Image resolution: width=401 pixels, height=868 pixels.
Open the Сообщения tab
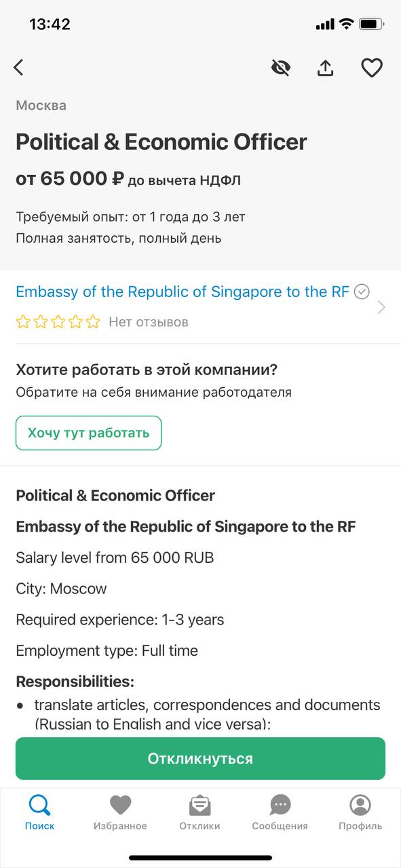[x=280, y=812]
